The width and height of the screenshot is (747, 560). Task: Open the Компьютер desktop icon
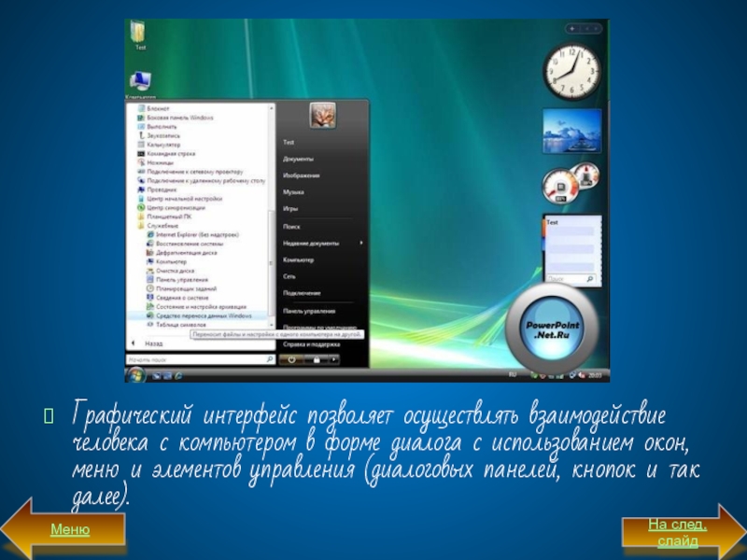(x=141, y=85)
